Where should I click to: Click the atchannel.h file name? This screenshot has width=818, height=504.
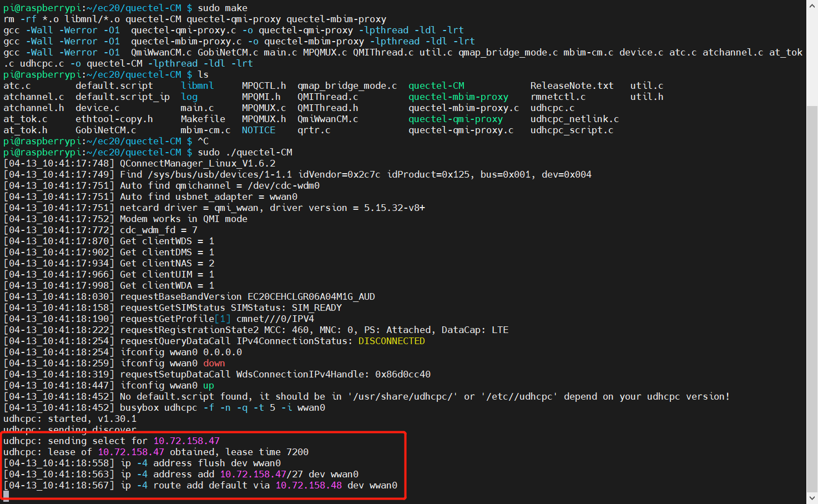point(34,108)
